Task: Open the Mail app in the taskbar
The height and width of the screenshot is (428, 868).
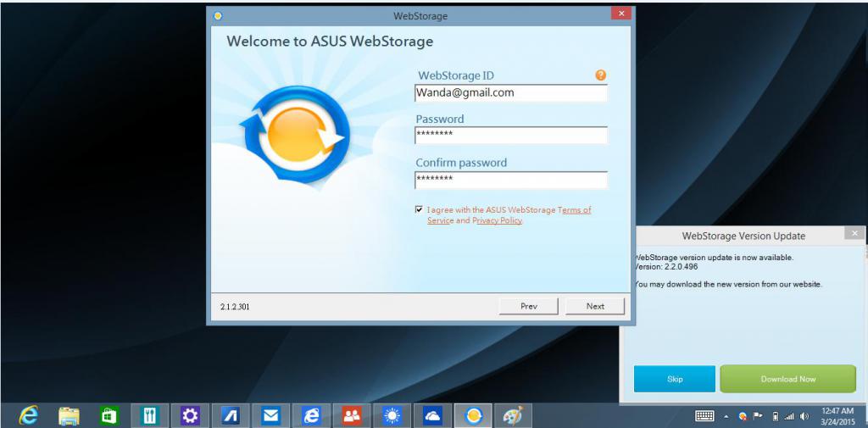Action: click(x=270, y=416)
